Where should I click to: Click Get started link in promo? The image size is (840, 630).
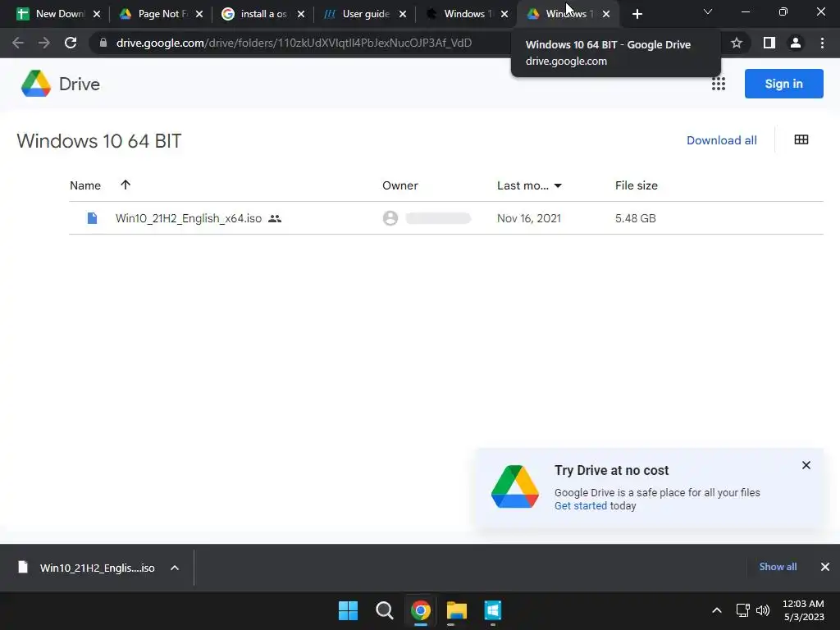(580, 505)
